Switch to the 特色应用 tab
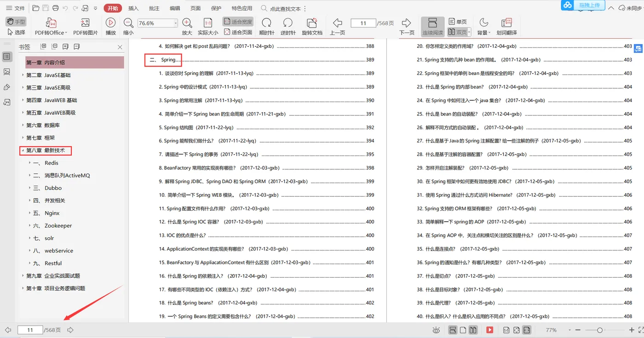This screenshot has height=338, width=644. point(242,8)
